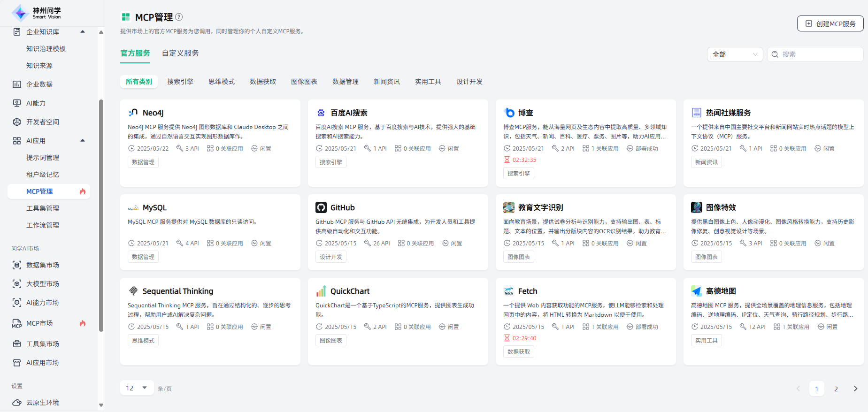
Task: Click the QuickChart bar chart icon
Action: click(x=321, y=291)
